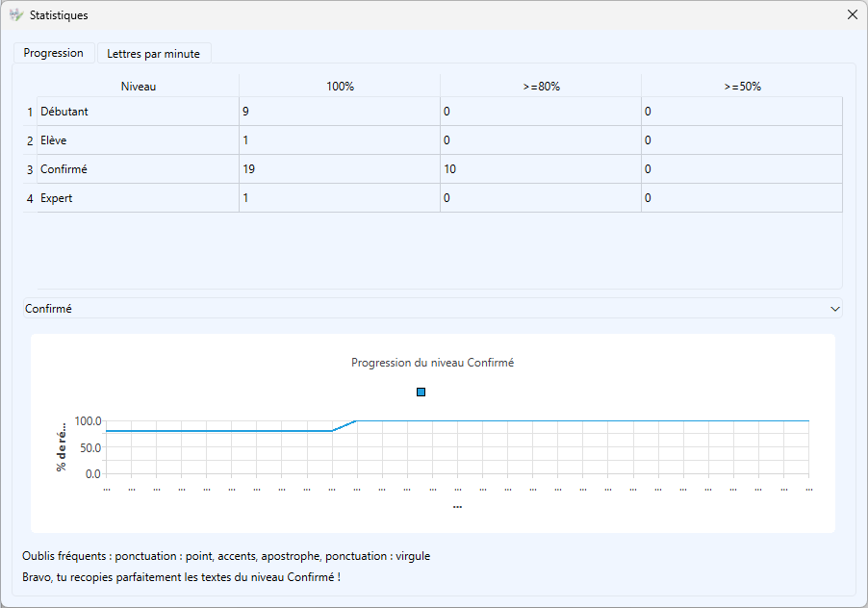Screen dimensions: 868x608
Task: Select the Débutant row
Action: 64,112
